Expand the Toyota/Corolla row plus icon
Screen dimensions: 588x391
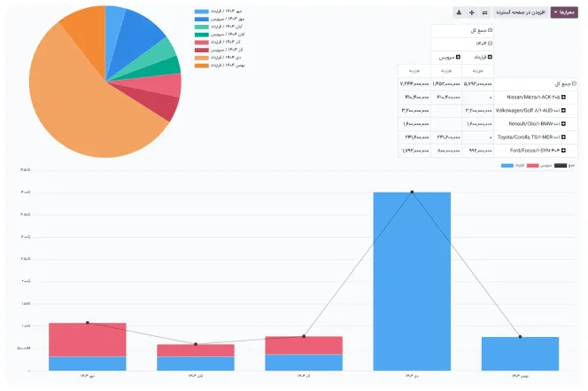coord(562,137)
